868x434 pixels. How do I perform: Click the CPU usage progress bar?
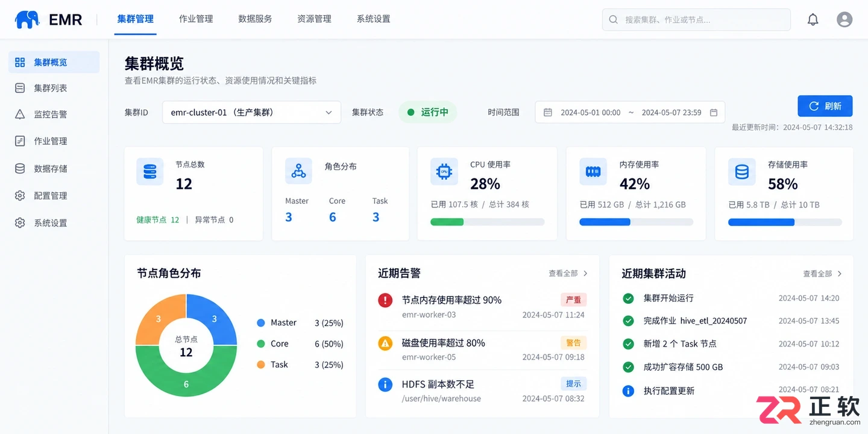pos(488,222)
